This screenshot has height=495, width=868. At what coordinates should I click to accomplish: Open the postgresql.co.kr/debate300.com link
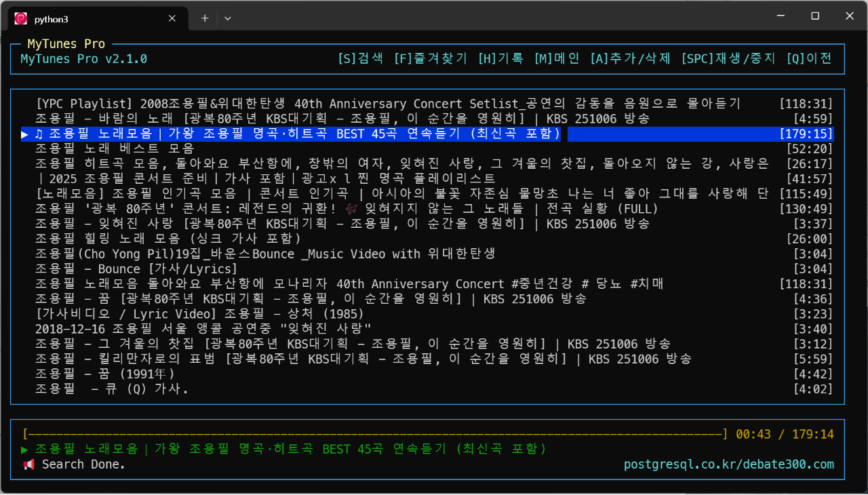click(728, 464)
